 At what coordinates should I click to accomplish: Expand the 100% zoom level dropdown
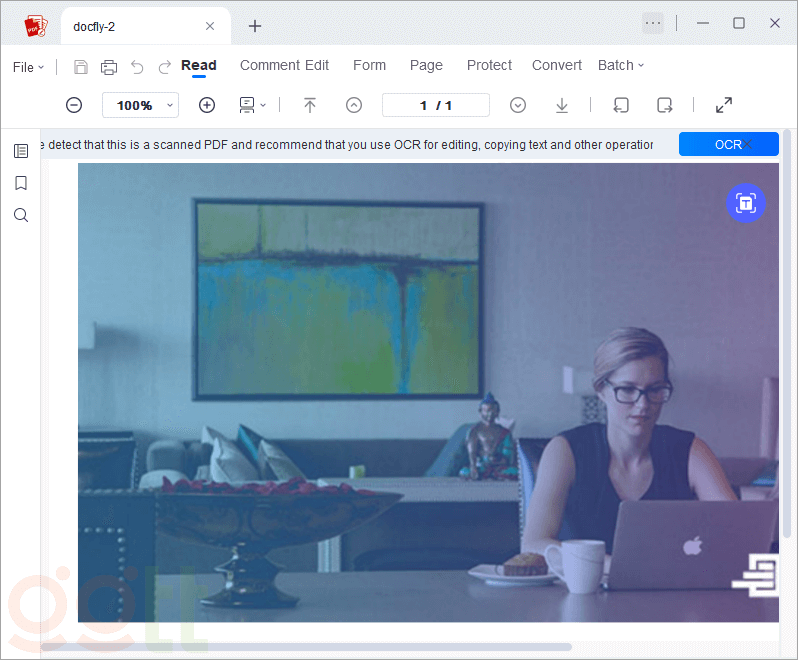point(171,105)
